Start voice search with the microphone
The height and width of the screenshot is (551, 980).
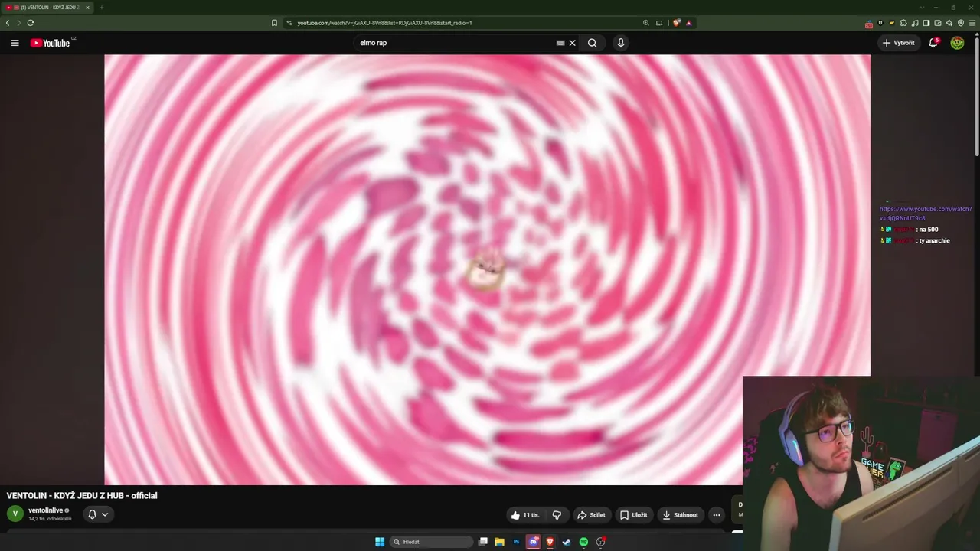click(621, 43)
